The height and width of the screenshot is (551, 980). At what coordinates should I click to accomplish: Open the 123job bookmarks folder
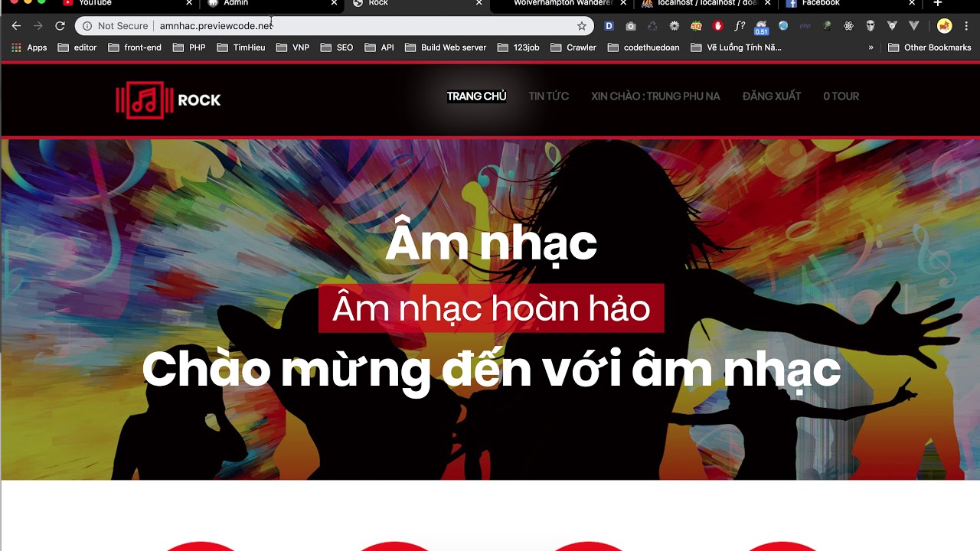tap(518, 47)
